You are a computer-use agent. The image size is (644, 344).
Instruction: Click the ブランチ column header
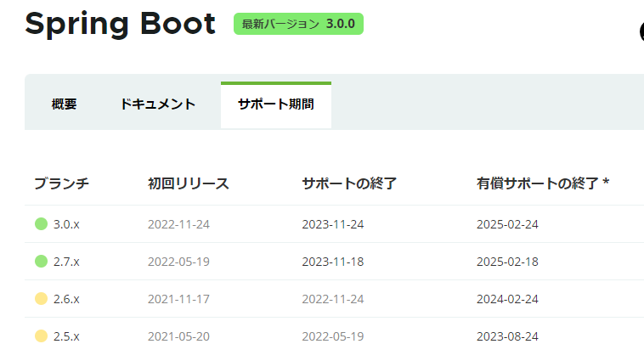tap(62, 183)
